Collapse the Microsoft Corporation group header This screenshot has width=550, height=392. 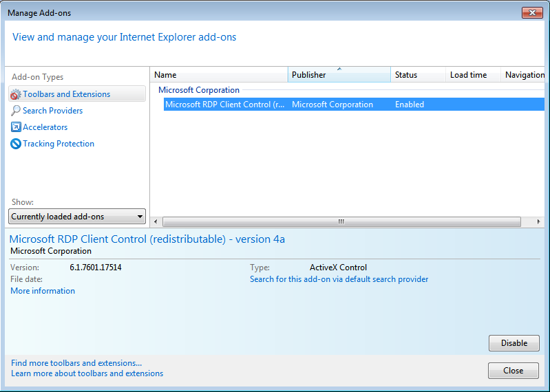pos(199,90)
